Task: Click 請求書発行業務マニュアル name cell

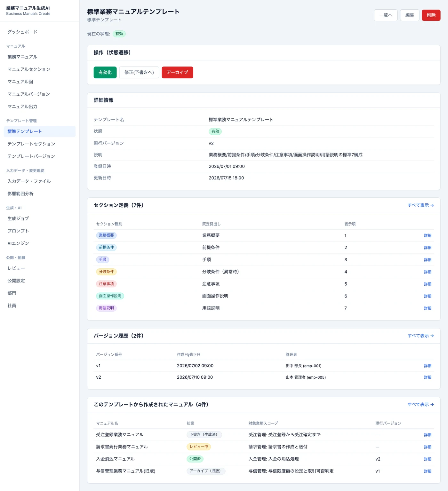Action: (122, 447)
